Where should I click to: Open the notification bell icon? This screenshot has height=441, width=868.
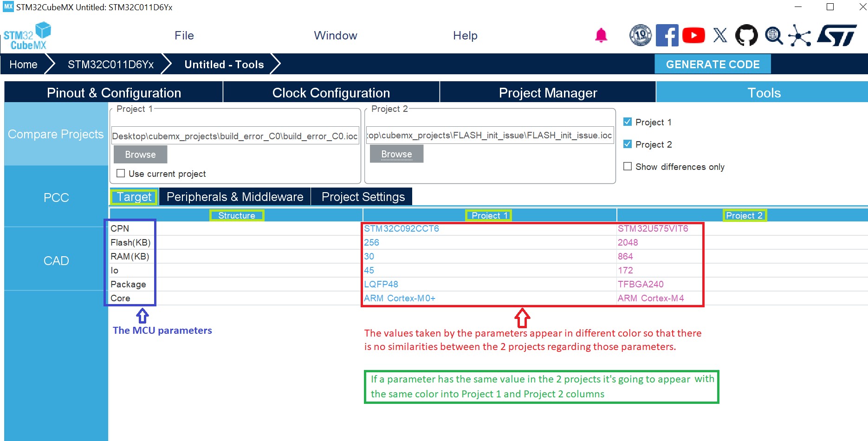(x=601, y=35)
